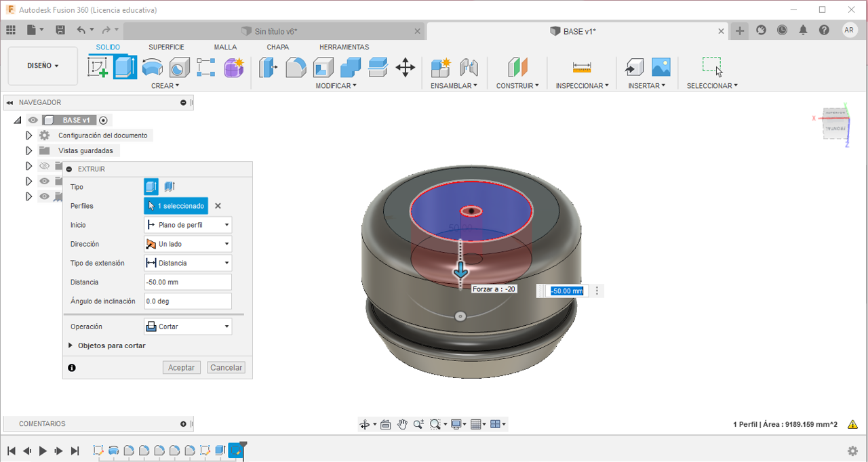Switch to the SUPERFICIE tab
The height and width of the screenshot is (462, 868).
166,47
